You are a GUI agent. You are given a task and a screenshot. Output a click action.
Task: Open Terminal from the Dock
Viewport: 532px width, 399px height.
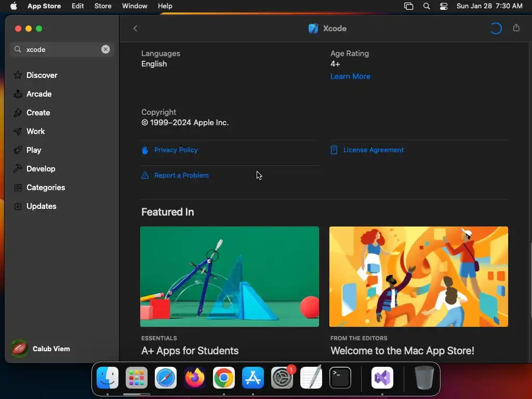click(340, 378)
